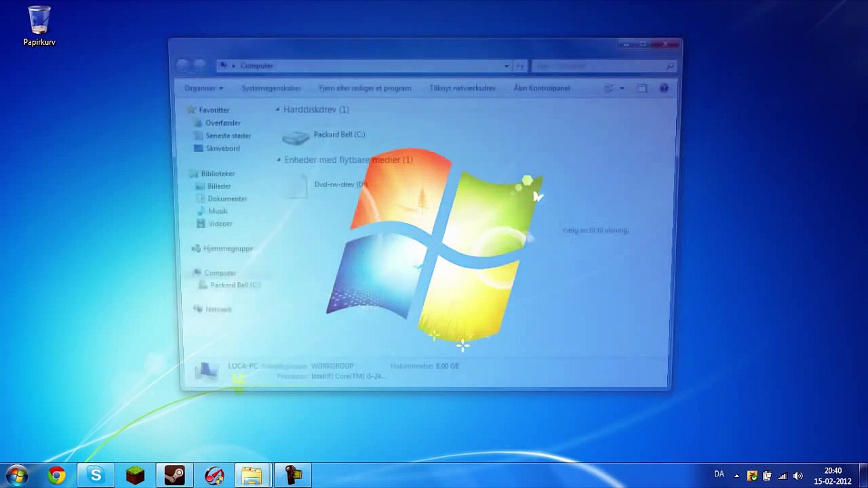Select Tilknyt netværksdrev toolbar command
The image size is (868, 488).
pos(462,88)
